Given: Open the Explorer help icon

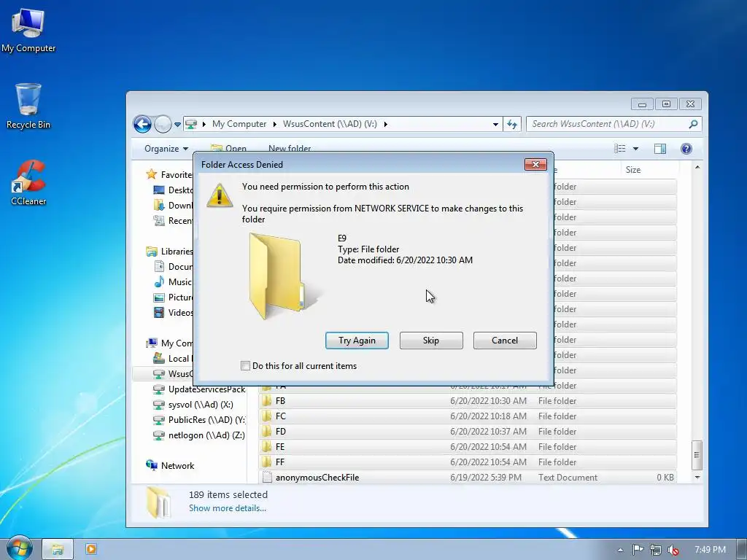Looking at the screenshot, I should pyautogui.click(x=686, y=149).
